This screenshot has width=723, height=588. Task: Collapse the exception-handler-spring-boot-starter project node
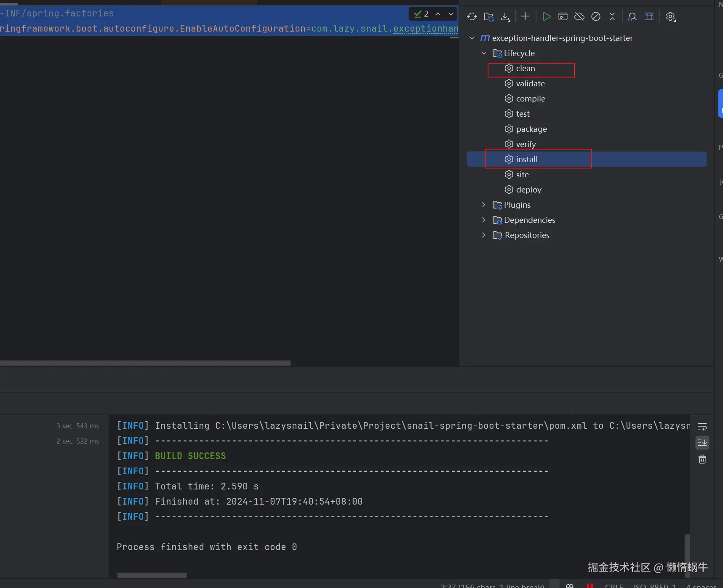[x=472, y=38]
